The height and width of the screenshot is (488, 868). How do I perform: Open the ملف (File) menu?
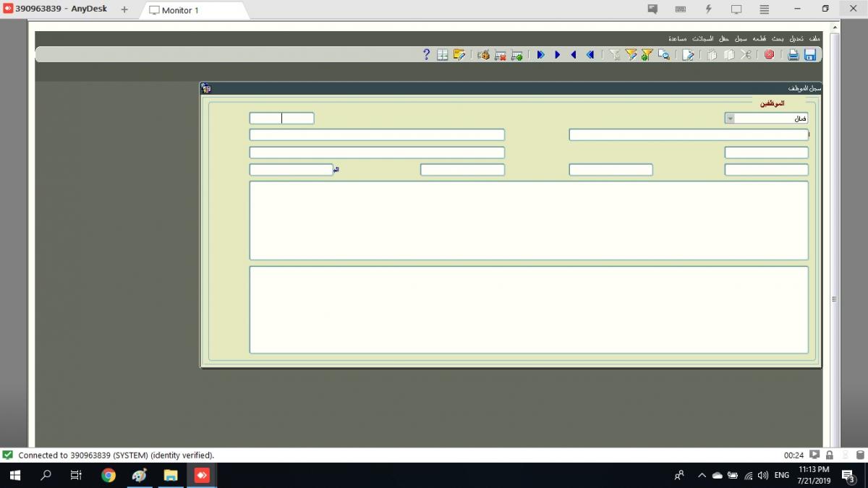tap(814, 38)
